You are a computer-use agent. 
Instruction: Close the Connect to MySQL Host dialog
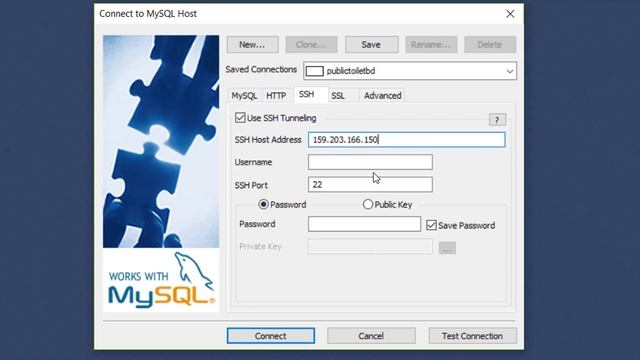pyautogui.click(x=510, y=14)
